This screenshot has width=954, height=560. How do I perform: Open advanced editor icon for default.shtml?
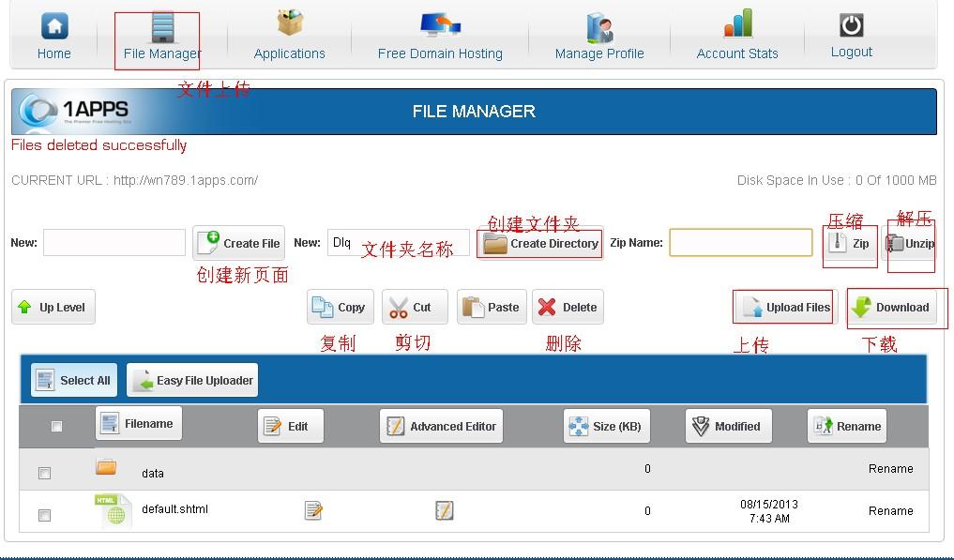click(445, 510)
